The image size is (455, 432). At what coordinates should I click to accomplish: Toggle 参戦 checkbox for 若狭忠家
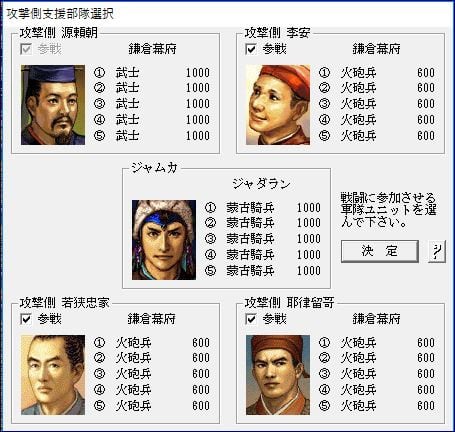click(x=26, y=319)
